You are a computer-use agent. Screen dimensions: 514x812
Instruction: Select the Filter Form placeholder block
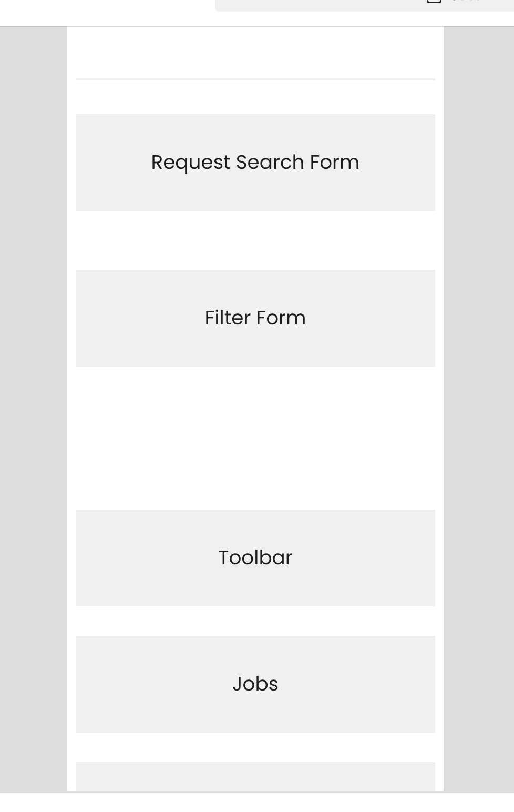(x=255, y=318)
